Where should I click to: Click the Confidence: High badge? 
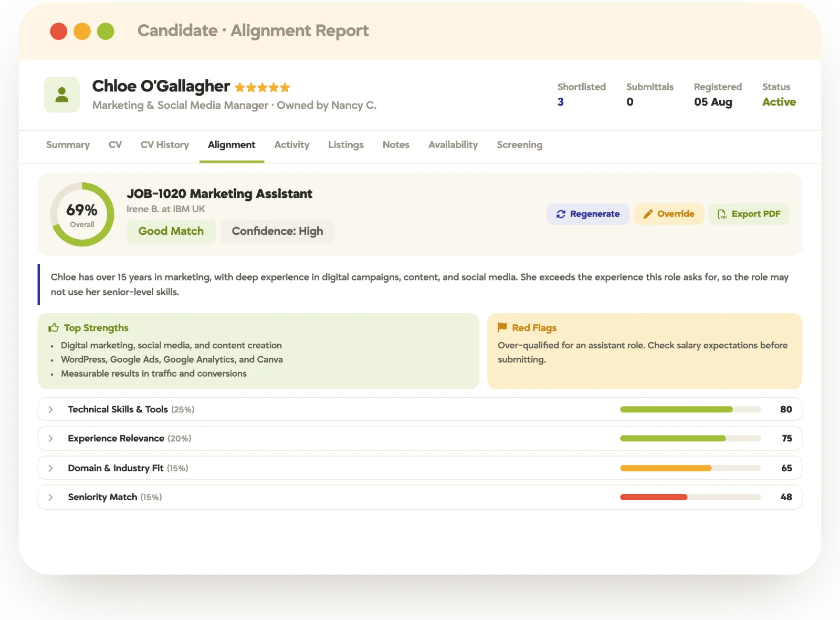[x=277, y=231]
